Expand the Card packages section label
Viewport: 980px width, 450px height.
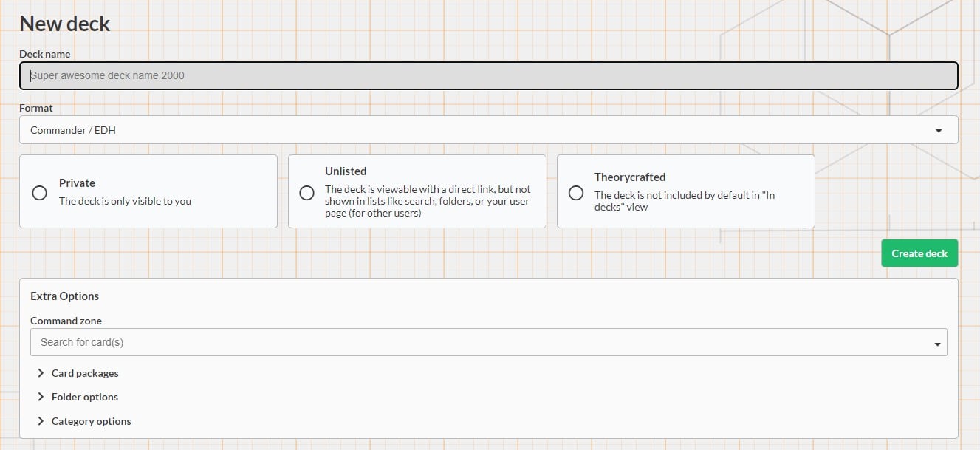(x=85, y=373)
